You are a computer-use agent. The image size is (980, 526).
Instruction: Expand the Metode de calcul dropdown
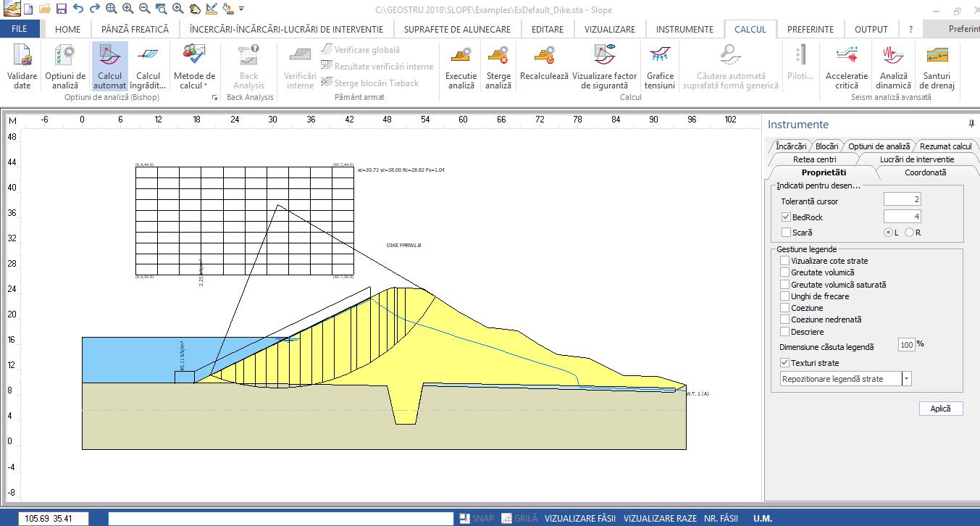pyautogui.click(x=194, y=67)
